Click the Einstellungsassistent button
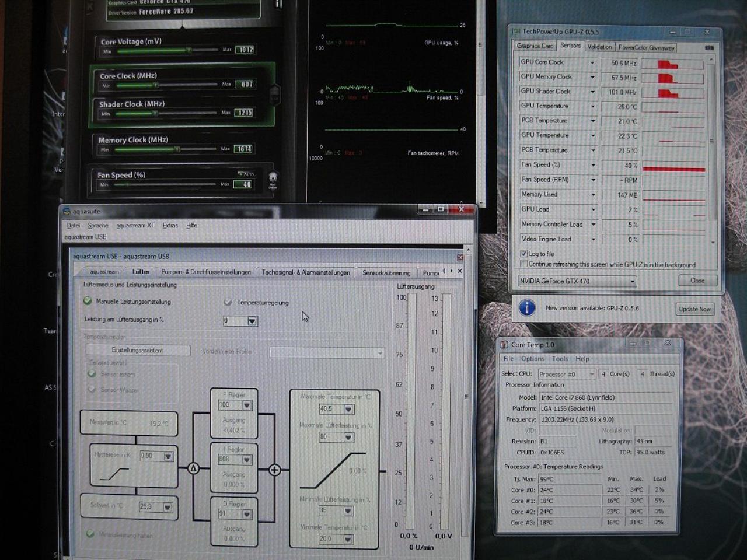This screenshot has height=560, width=747. click(x=138, y=350)
